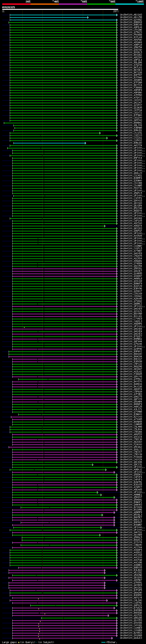Select label UniRef100_A3BHW8
Screen dimensions: 146x644
131,128
